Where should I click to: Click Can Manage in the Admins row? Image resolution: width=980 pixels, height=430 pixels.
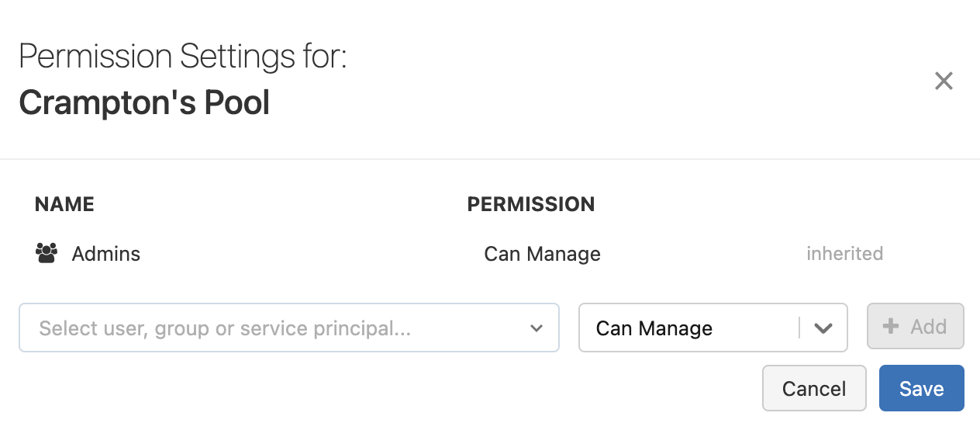coord(542,254)
